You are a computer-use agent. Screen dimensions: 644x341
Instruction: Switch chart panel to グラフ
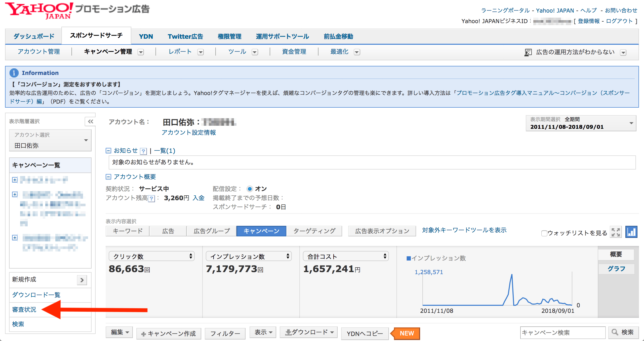[x=616, y=269]
